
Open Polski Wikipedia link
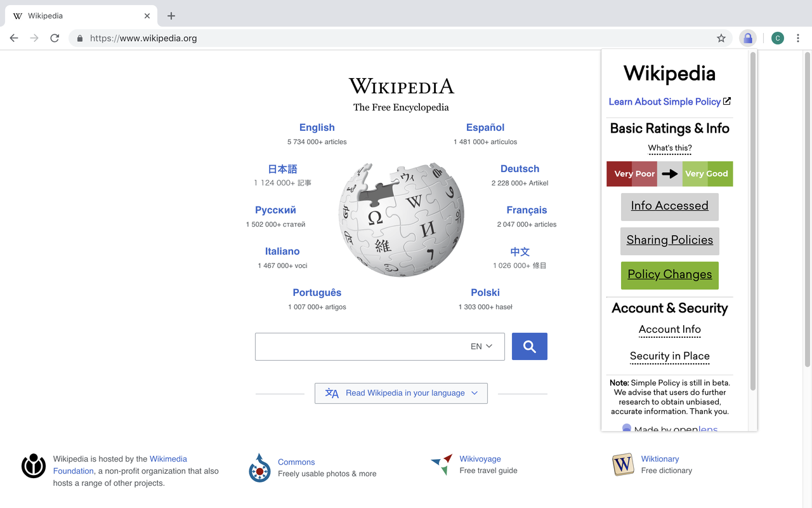(485, 293)
